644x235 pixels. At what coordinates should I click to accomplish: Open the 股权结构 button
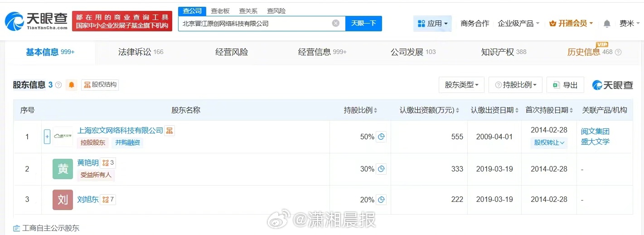click(100, 85)
